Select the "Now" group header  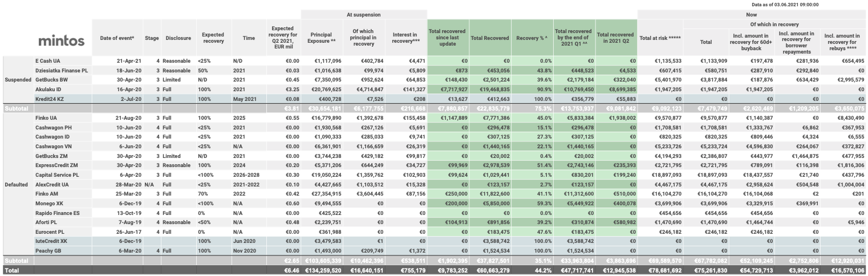753,14
